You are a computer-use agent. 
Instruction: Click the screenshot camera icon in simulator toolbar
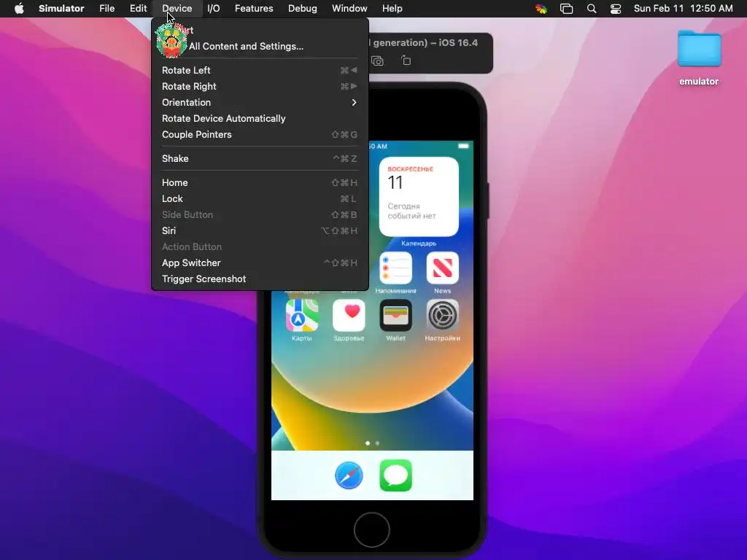[x=377, y=61]
